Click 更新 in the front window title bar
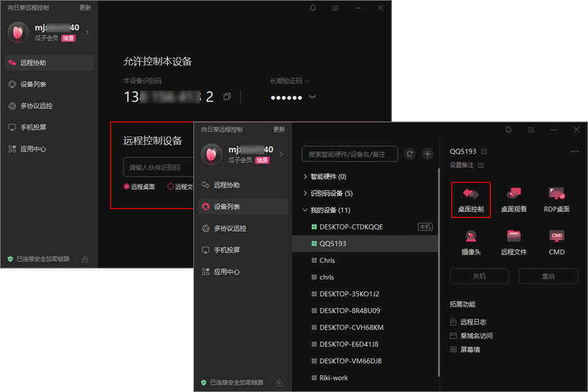 click(x=279, y=129)
